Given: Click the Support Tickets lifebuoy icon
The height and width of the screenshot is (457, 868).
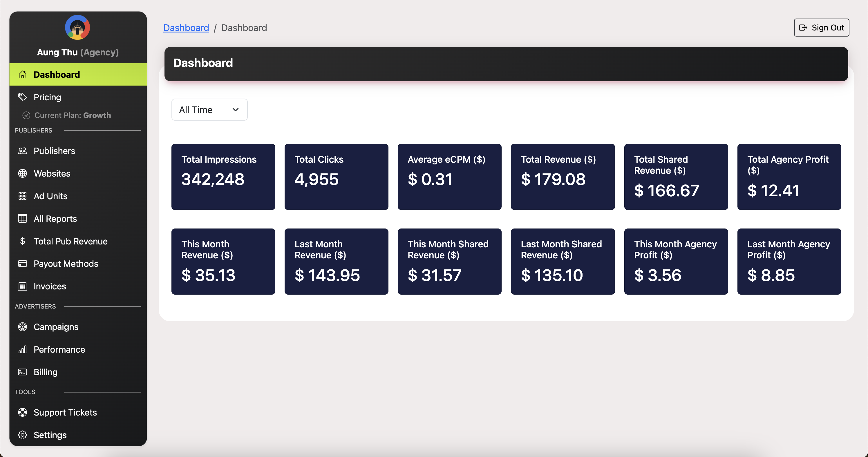Looking at the screenshot, I should click(22, 413).
